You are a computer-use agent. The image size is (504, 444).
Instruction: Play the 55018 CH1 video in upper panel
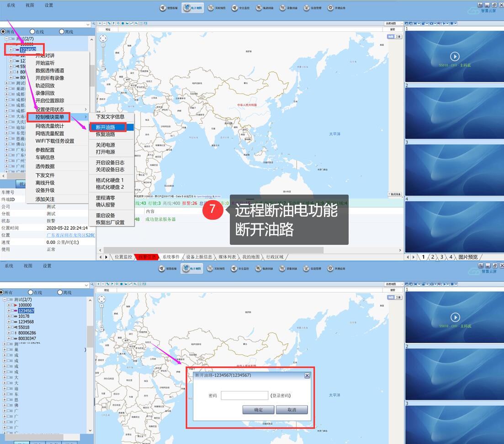coord(454,56)
